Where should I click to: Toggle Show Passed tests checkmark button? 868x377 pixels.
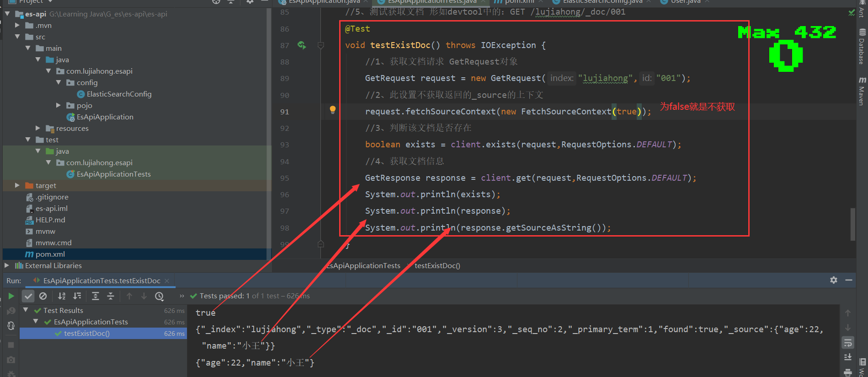(x=28, y=296)
